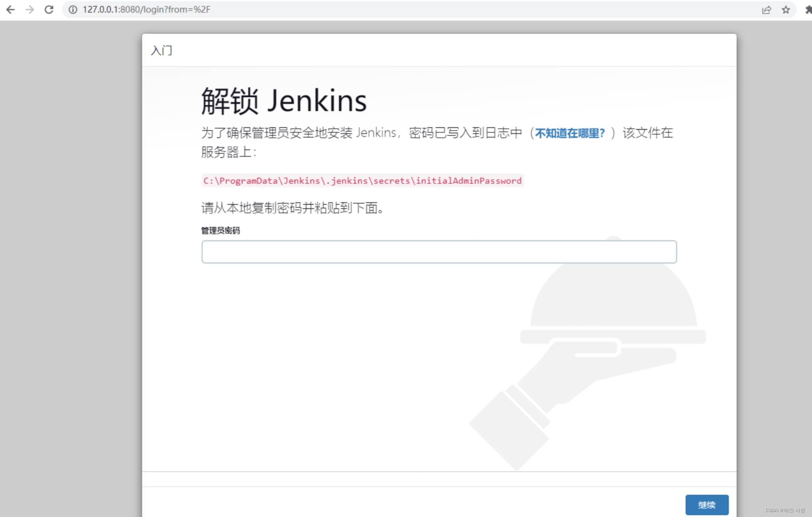Click the 管理员密码 password input field
Screen dimensions: 812x517
438,251
